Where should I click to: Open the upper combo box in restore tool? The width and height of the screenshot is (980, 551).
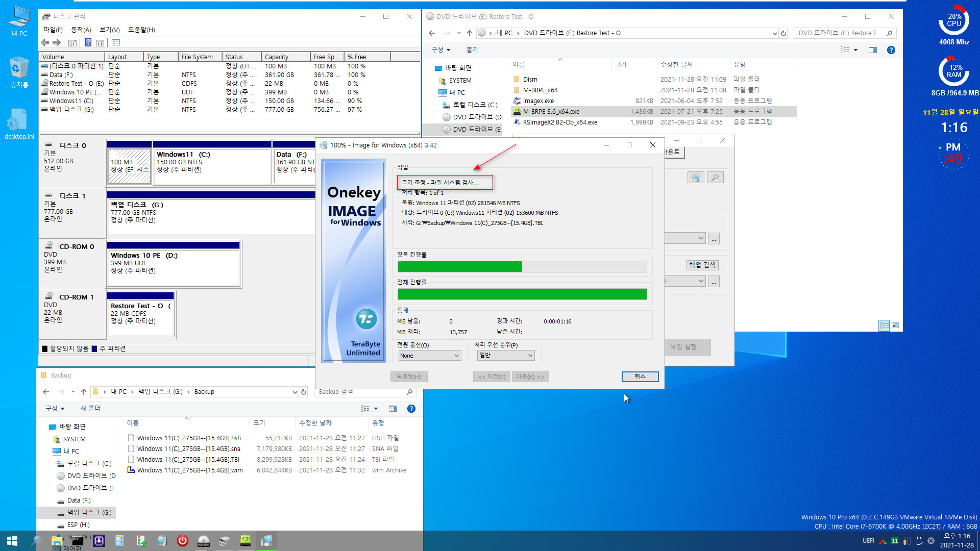[x=685, y=238]
